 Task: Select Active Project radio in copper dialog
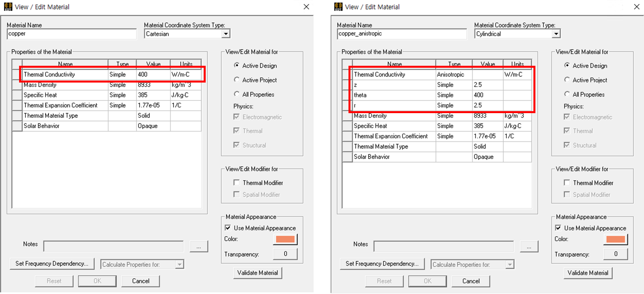(237, 80)
